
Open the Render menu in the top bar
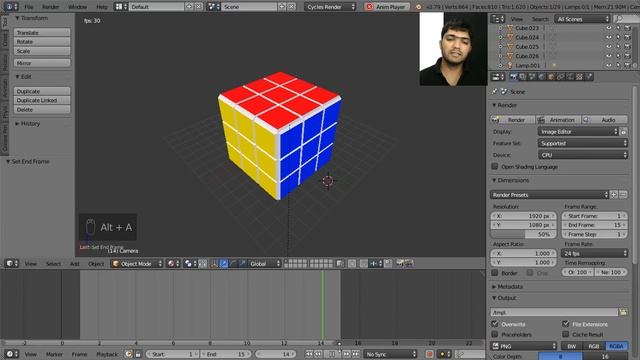51,7
